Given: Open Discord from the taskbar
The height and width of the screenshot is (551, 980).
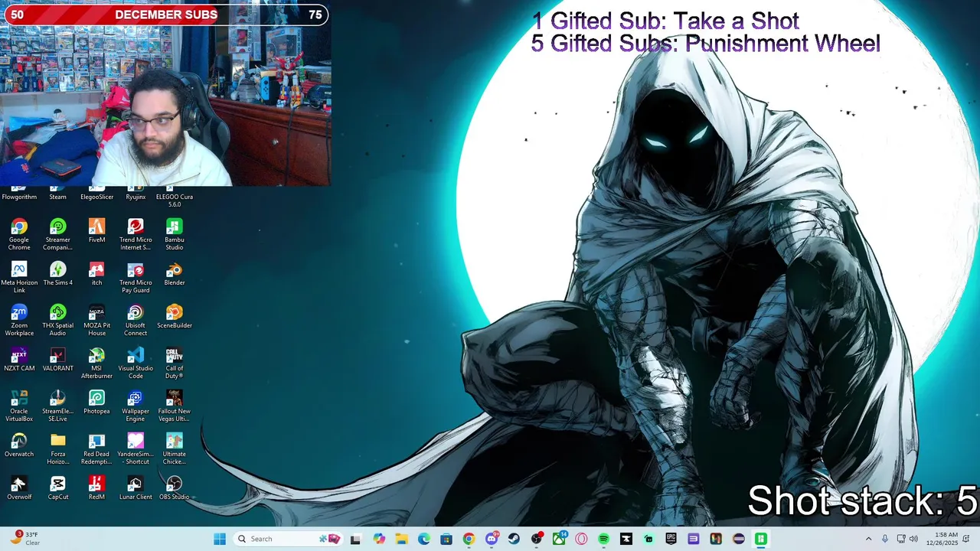Looking at the screenshot, I should coord(492,539).
